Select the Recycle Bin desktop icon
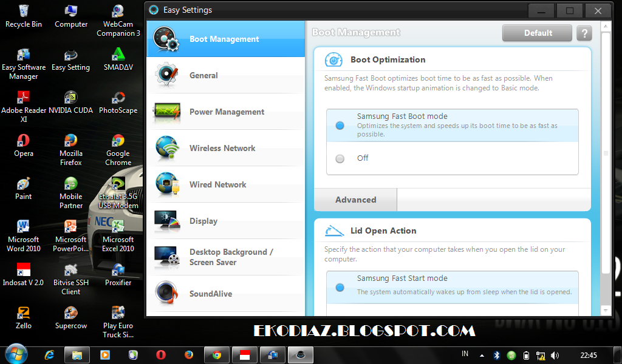 24,16
